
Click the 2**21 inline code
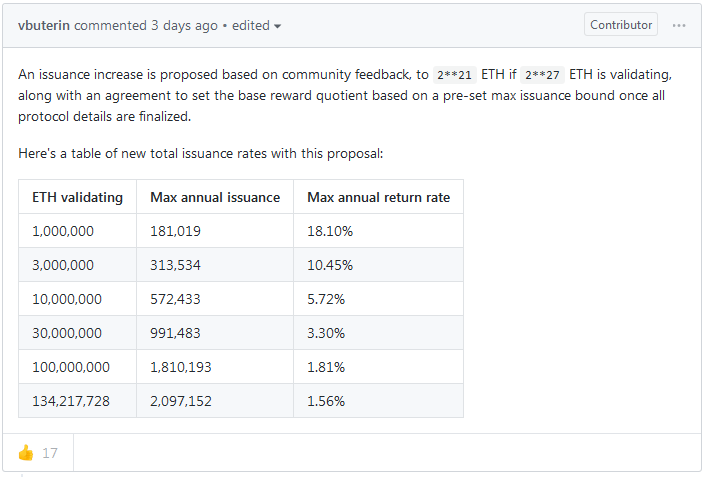click(454, 75)
